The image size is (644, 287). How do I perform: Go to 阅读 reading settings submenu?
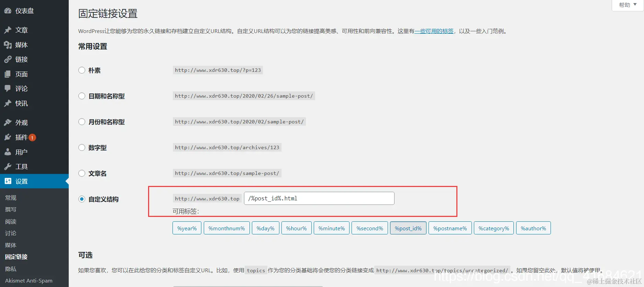(x=11, y=221)
